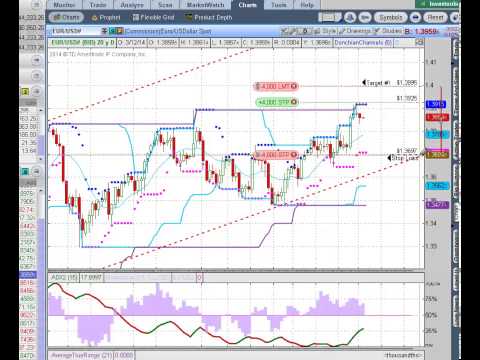Click the AverageTrueRange (21) study label

[x=82, y=355]
